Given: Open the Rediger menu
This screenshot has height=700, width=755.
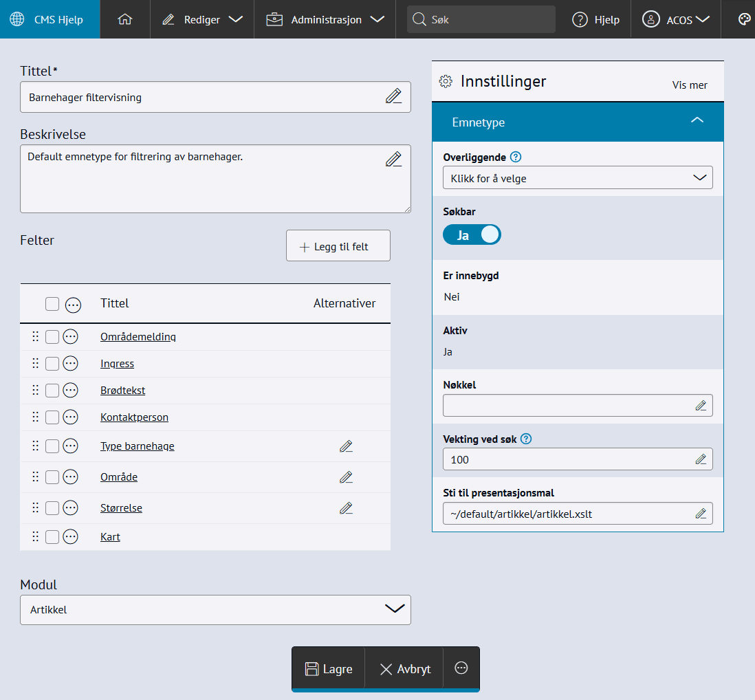Looking at the screenshot, I should (202, 19).
